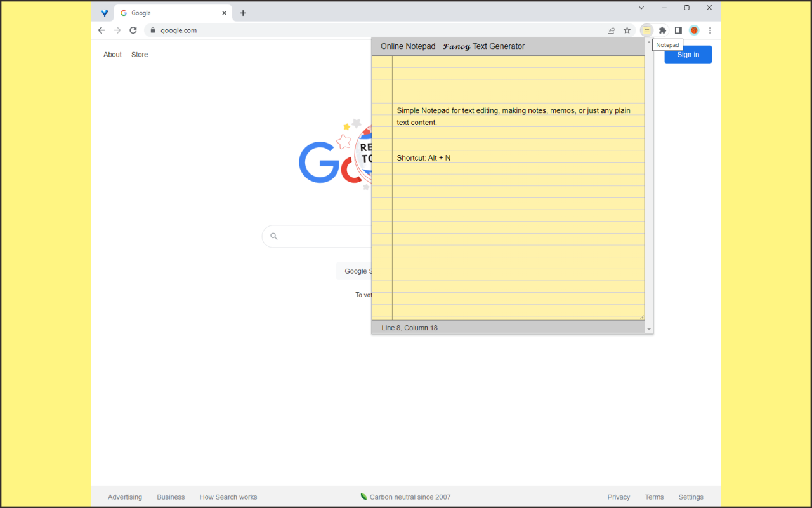Click the basketball profile avatar
812x508 pixels.
694,30
